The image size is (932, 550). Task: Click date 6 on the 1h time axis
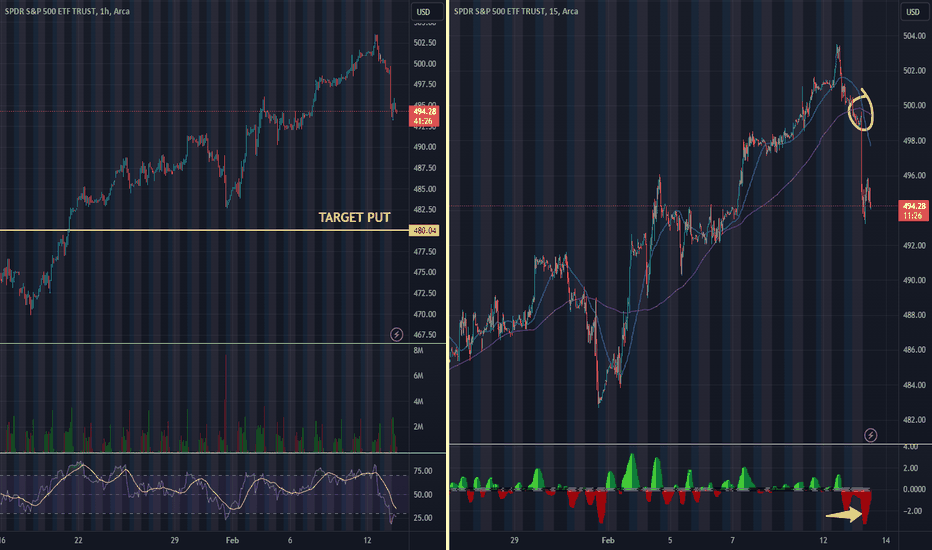click(290, 540)
